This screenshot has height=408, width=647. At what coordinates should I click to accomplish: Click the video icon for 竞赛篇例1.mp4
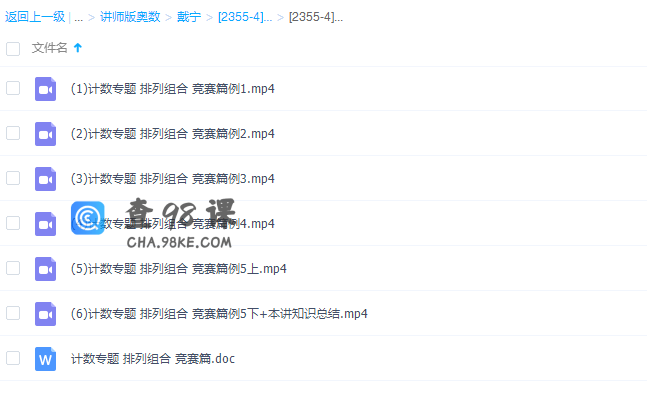(x=45, y=89)
